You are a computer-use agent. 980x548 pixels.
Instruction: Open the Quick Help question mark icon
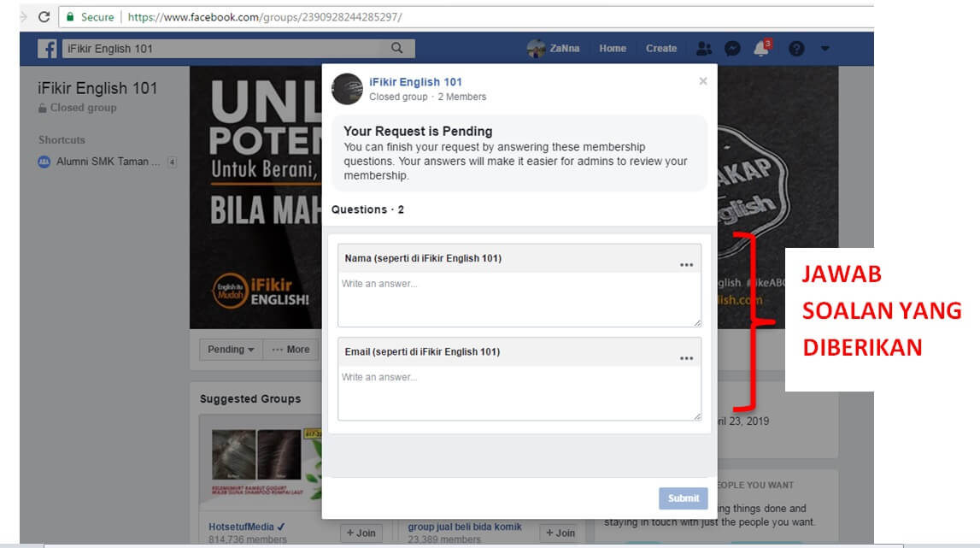click(796, 48)
